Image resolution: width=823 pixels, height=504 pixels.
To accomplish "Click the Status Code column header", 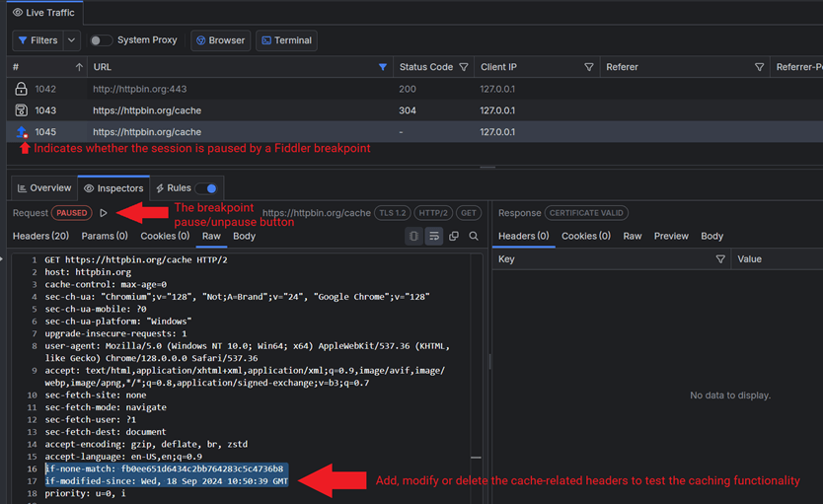I will click(425, 67).
